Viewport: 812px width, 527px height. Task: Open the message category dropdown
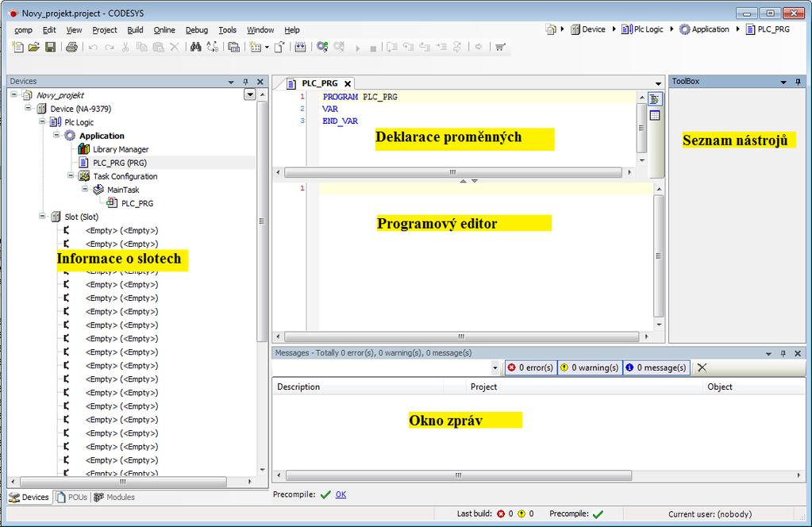tap(495, 368)
